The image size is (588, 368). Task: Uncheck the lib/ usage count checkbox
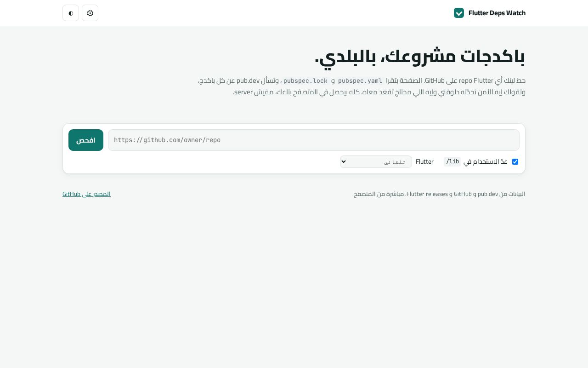point(515,161)
